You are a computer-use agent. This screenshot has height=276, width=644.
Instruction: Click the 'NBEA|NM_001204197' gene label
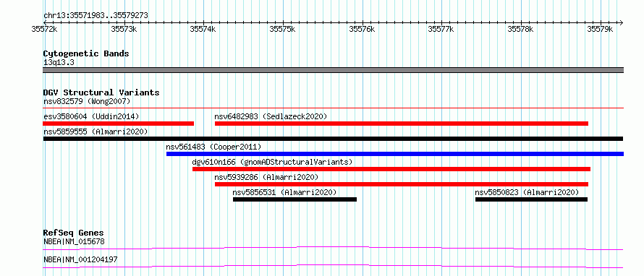[x=80, y=259]
